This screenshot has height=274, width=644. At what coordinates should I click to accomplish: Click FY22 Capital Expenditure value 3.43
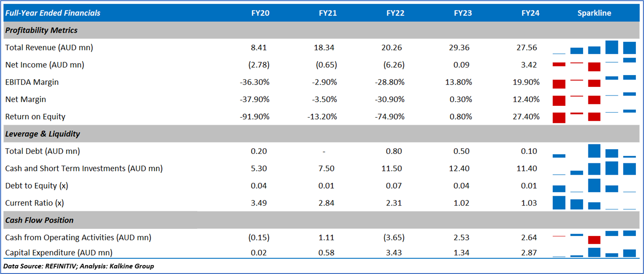[x=395, y=253]
